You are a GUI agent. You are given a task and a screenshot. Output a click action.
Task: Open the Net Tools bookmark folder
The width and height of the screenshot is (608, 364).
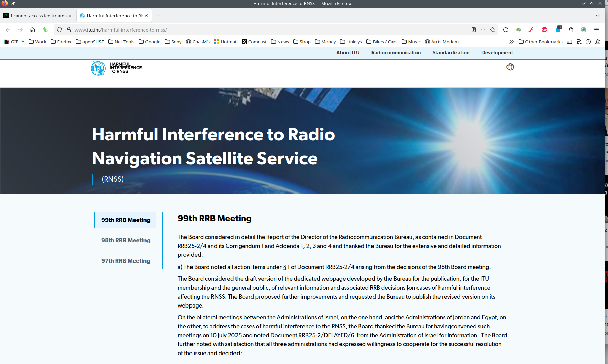coord(121,42)
